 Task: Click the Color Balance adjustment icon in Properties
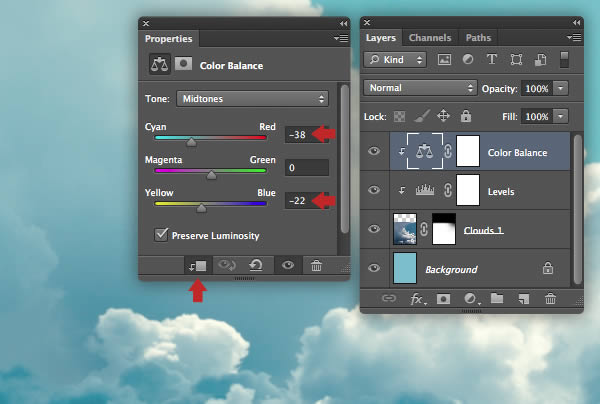point(160,64)
